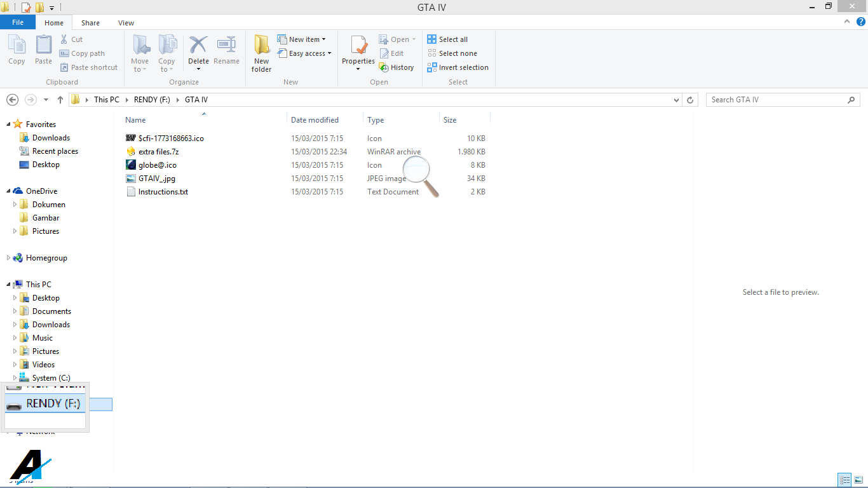Collapse the OneDrive tree section
Image resolution: width=868 pixels, height=488 pixels.
coord(8,191)
